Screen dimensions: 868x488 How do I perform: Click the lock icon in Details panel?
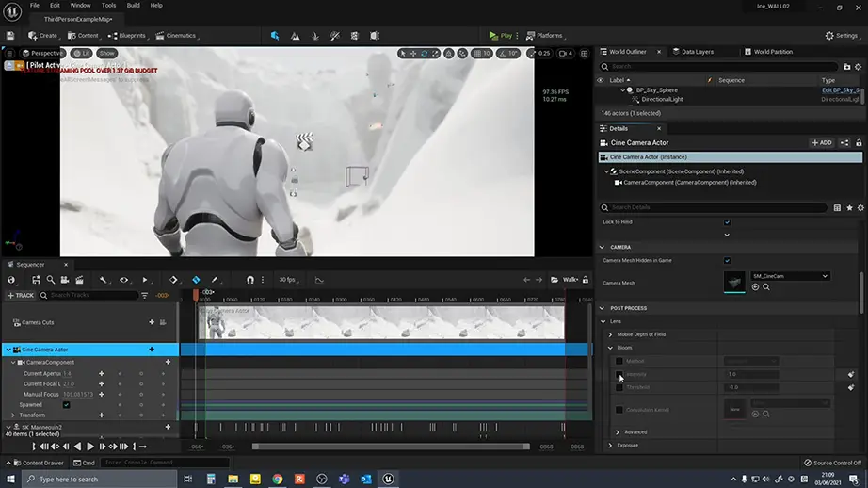click(x=859, y=142)
